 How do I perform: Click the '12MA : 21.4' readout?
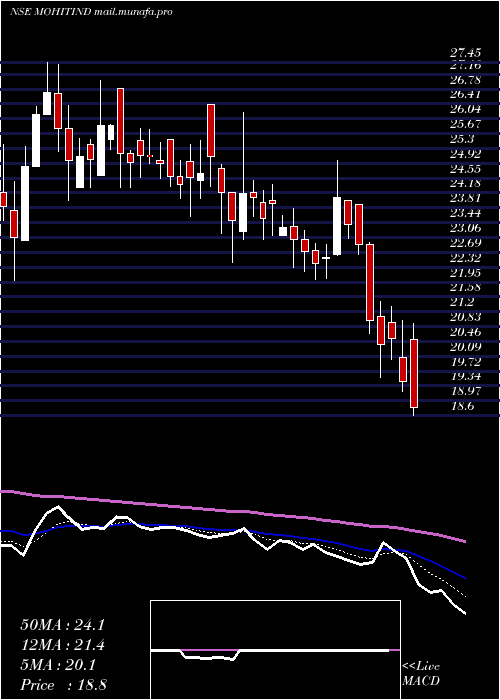coord(63,646)
